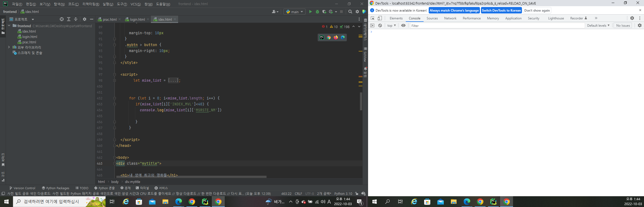
Task: Click Python 3.10 interpreter in status bar
Action: (343, 194)
